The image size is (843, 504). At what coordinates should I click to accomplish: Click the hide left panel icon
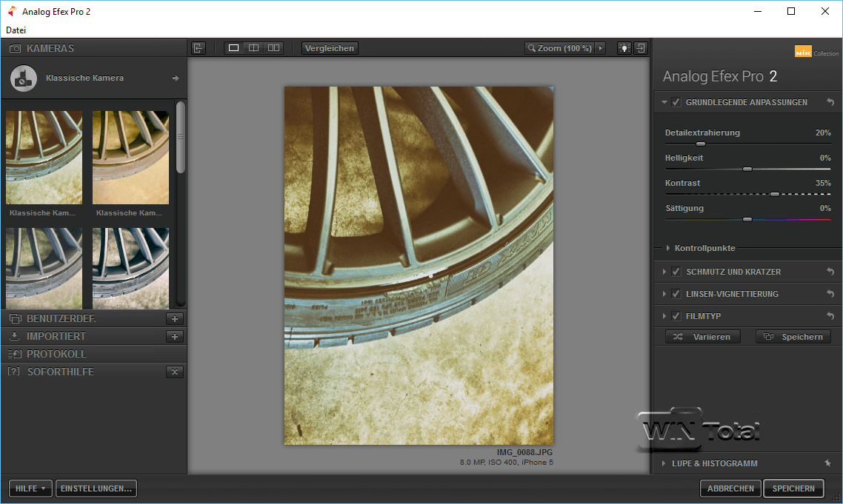[x=198, y=48]
